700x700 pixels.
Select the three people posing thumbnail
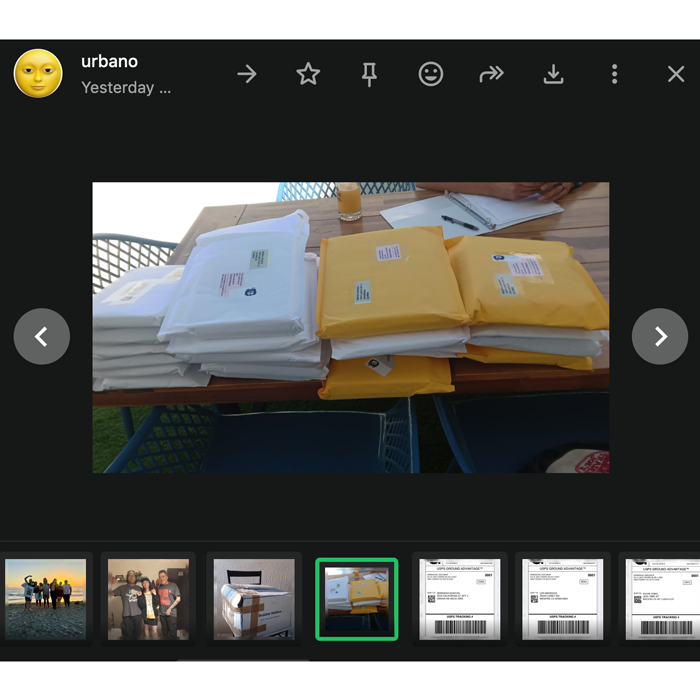[149, 598]
